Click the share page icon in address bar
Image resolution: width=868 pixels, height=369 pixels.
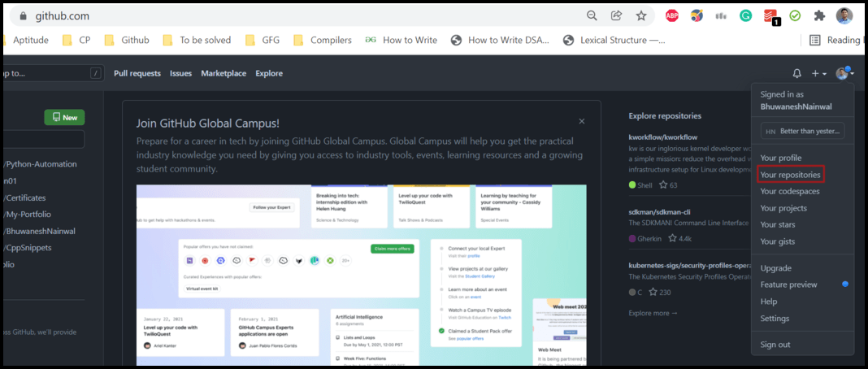[616, 16]
